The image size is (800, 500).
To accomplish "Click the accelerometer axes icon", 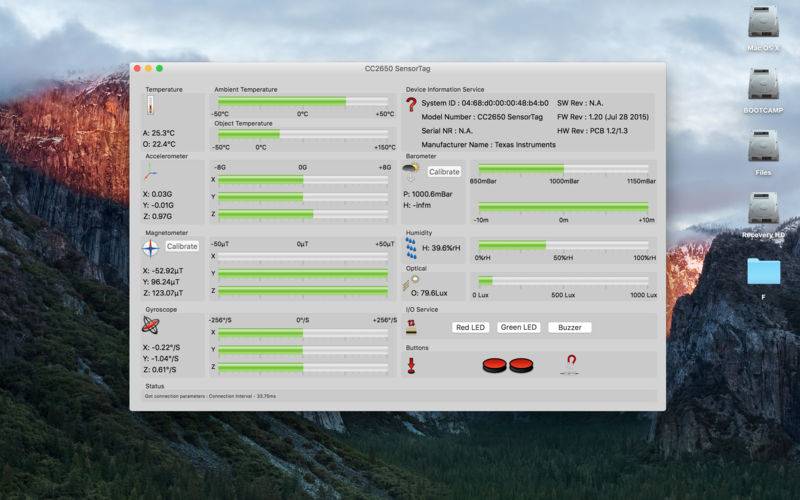I will coord(149,172).
